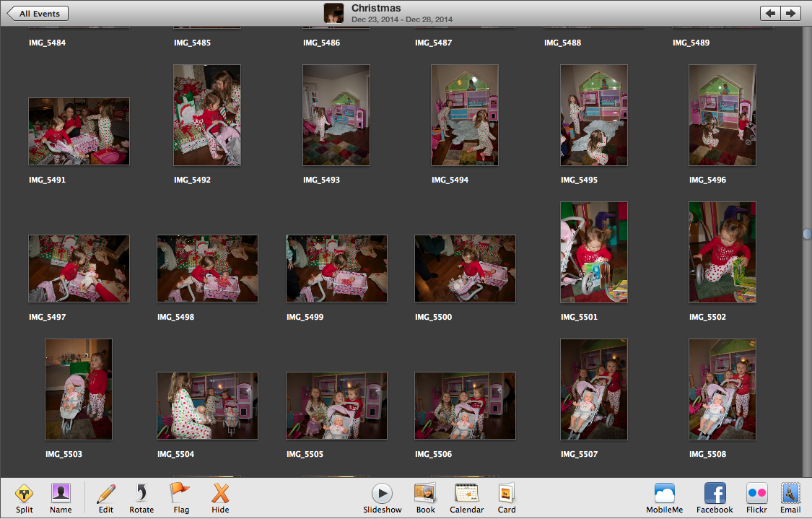Select photo IMG_5498 thumbnail
The image size is (812, 519).
(207, 269)
